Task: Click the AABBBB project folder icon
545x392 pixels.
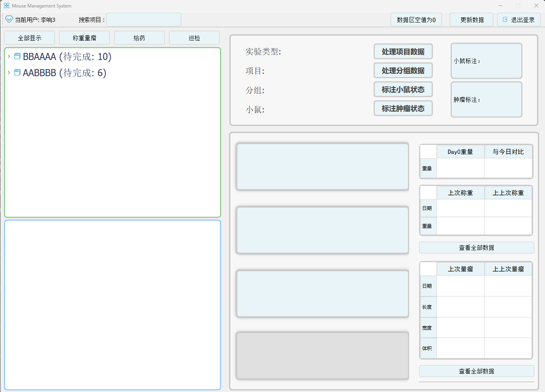Action: pyautogui.click(x=17, y=73)
